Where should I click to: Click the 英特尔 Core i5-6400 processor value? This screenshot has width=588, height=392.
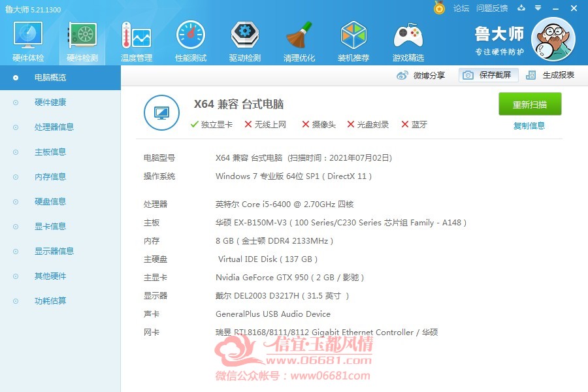[285, 204]
